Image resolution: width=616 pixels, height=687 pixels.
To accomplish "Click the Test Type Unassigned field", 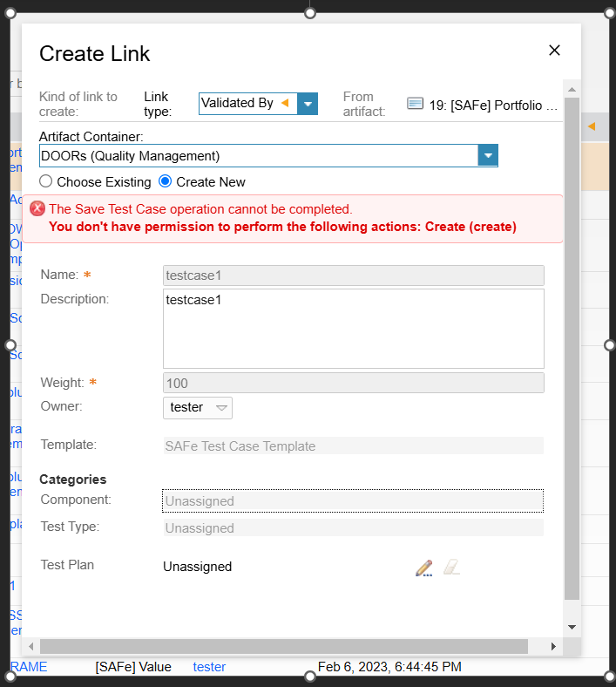I will pos(353,528).
